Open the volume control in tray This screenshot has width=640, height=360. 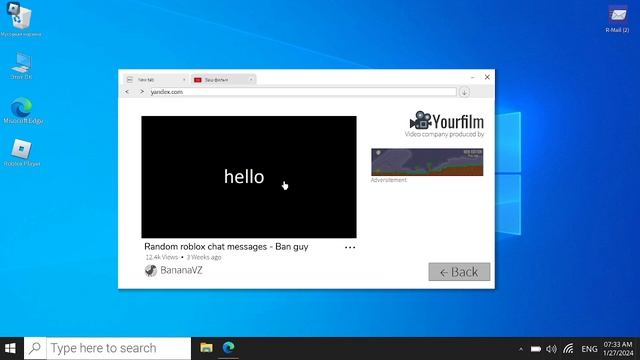click(551, 349)
